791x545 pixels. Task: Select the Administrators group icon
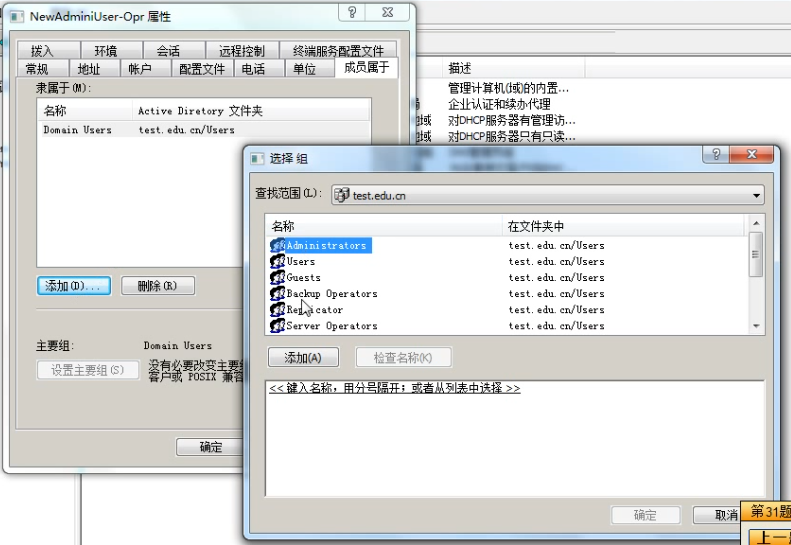(x=278, y=245)
